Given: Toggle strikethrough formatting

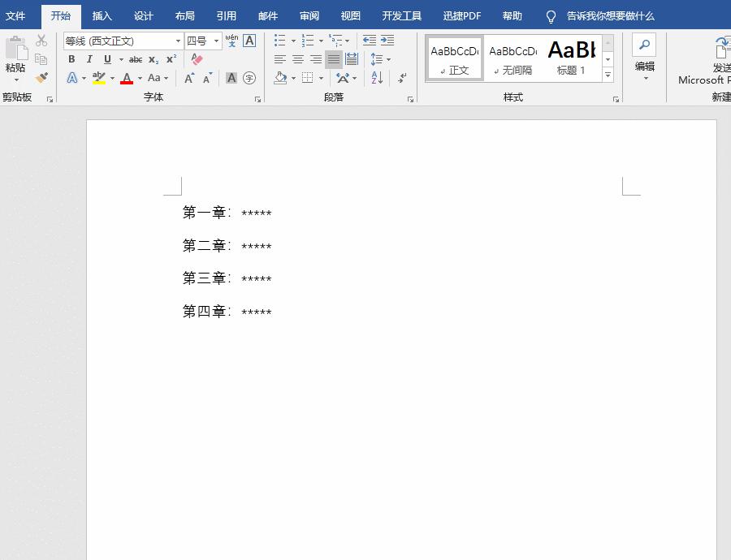Looking at the screenshot, I should click(136, 59).
